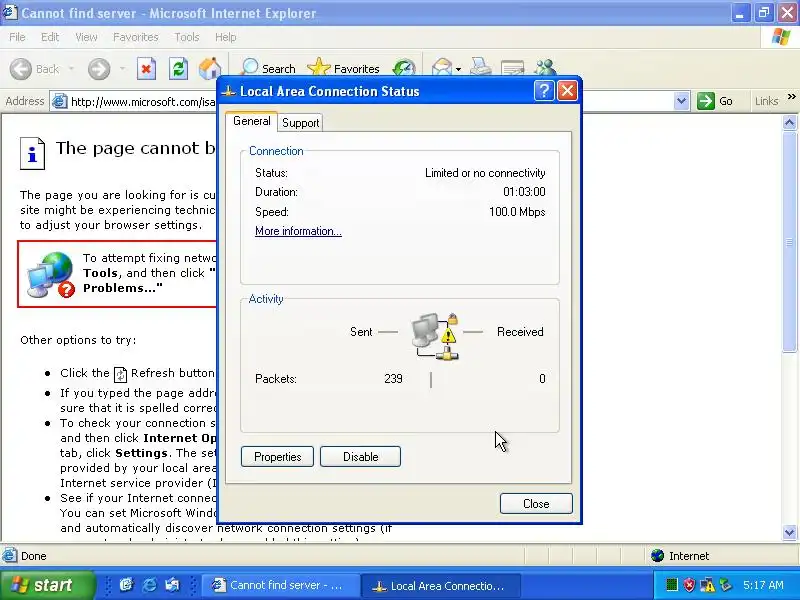Viewport: 800px width, 600px height.
Task: Expand the Links toolbar chevron
Action: [x=791, y=97]
